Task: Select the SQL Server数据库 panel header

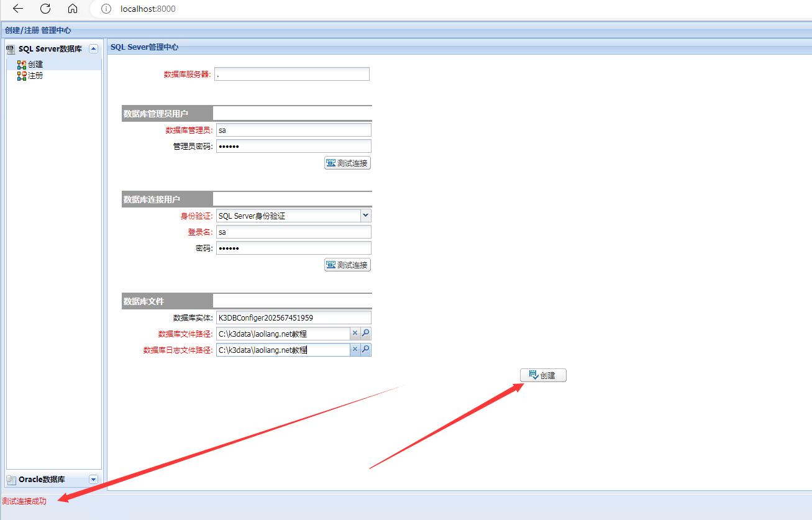Action: 52,48
